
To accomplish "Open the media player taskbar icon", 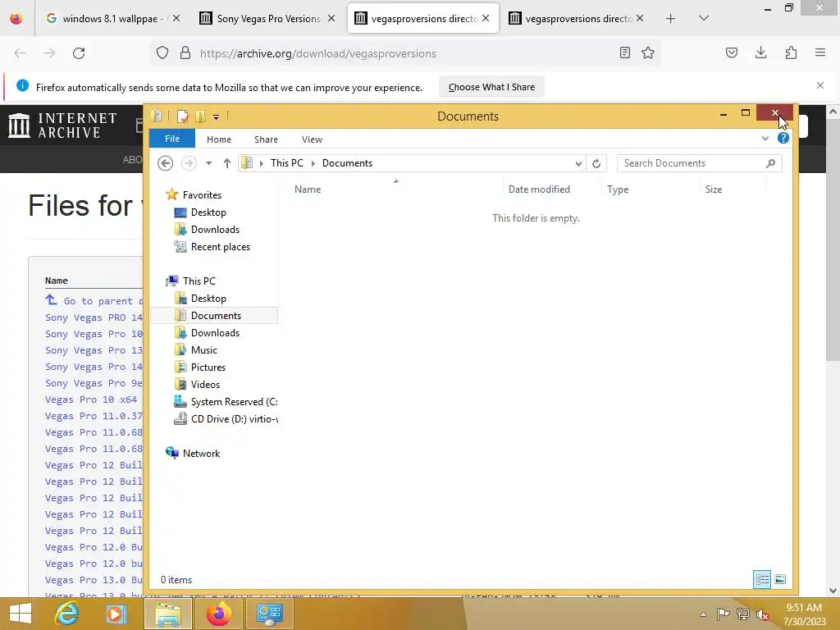I will 115,614.
